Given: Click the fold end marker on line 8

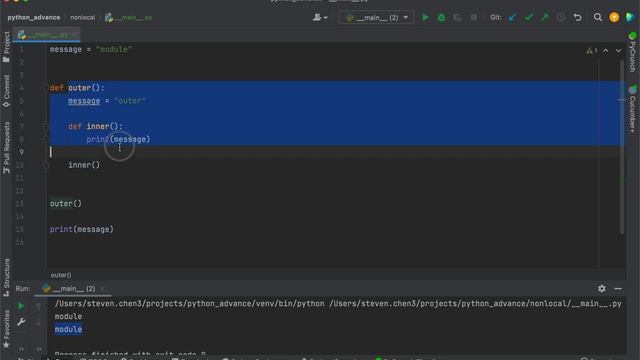Looking at the screenshot, I should tap(46, 139).
